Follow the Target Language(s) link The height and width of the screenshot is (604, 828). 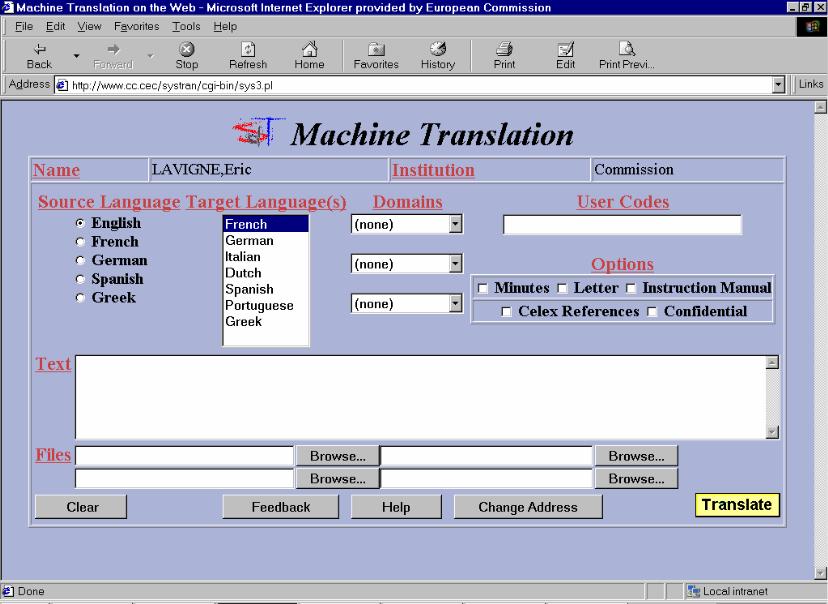[266, 202]
